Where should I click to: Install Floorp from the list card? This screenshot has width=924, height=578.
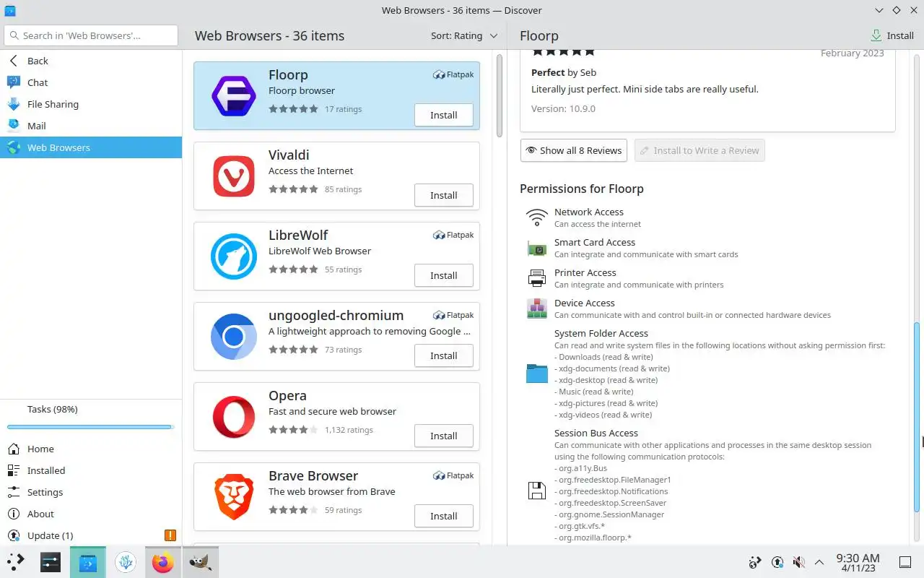click(444, 115)
